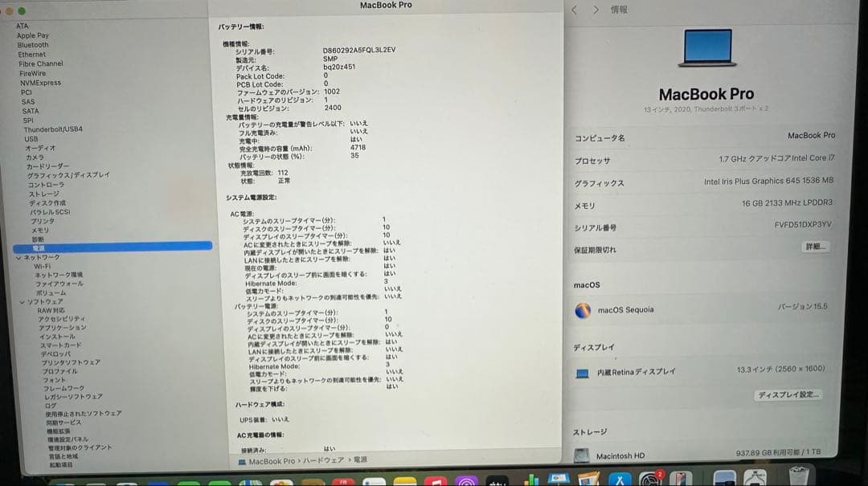
Task: Click the laptop icon in the breadcrumb footer
Action: 241,461
